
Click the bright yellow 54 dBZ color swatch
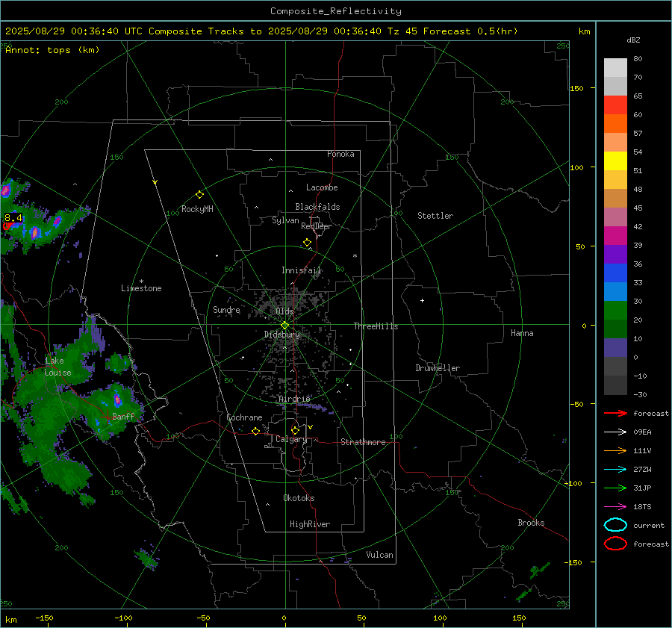click(x=615, y=161)
